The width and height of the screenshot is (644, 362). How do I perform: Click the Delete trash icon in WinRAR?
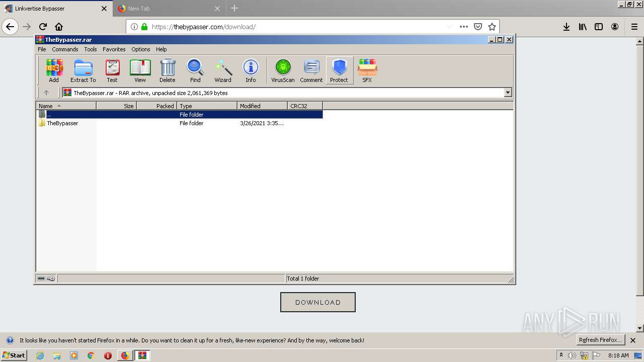168,70
